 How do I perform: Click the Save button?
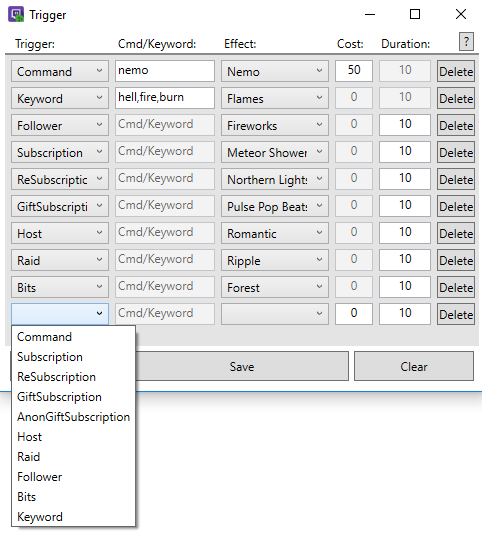pyautogui.click(x=242, y=366)
